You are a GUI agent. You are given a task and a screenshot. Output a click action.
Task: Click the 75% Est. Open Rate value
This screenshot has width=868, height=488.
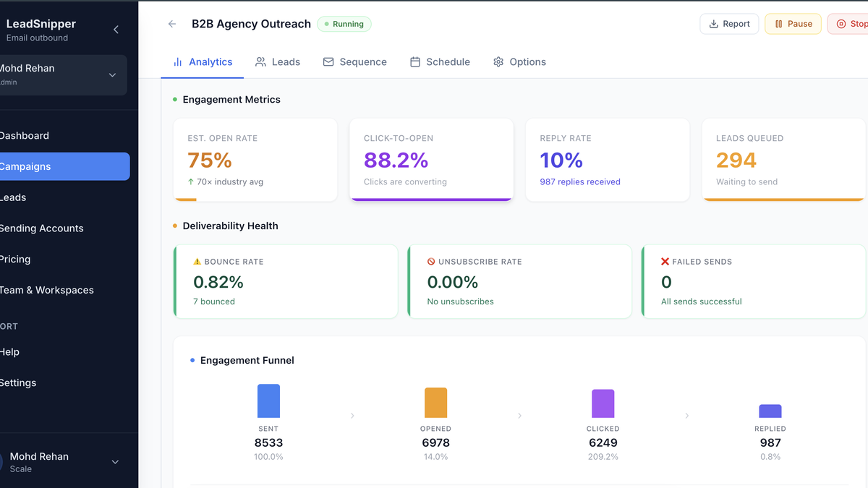(x=210, y=160)
